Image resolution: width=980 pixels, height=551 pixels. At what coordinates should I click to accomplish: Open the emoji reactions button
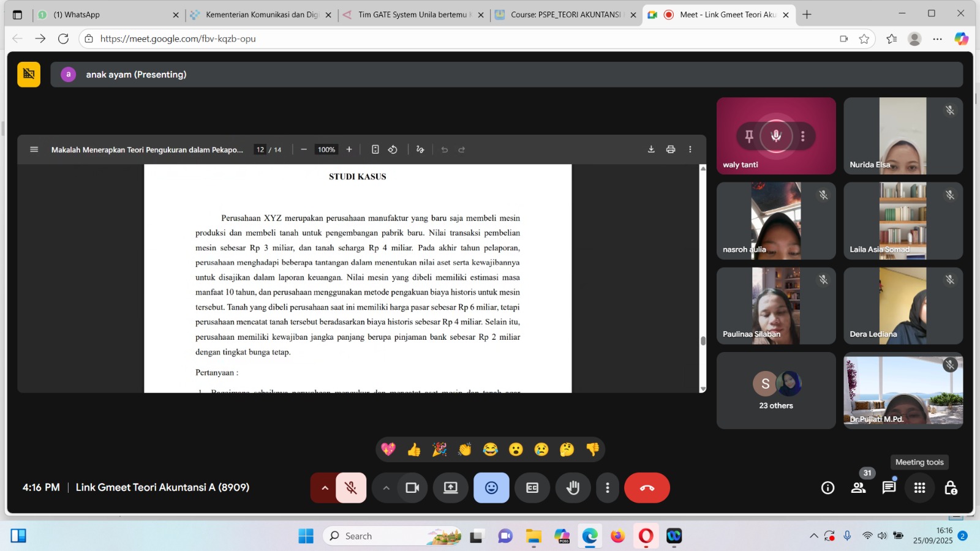[x=491, y=488]
